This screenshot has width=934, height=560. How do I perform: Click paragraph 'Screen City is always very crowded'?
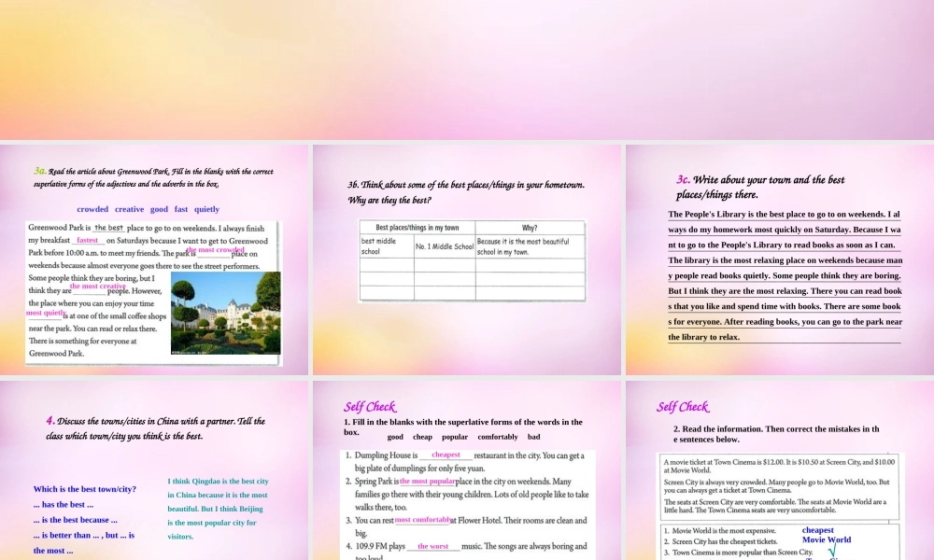click(x=777, y=486)
